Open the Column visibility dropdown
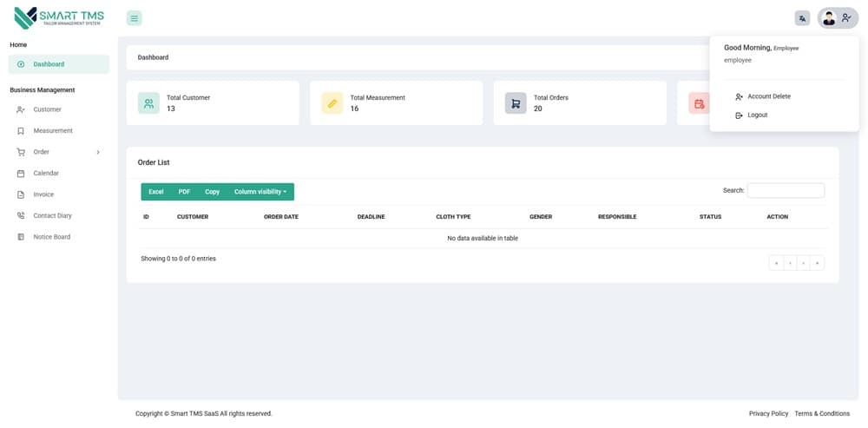868x428 pixels. point(260,192)
